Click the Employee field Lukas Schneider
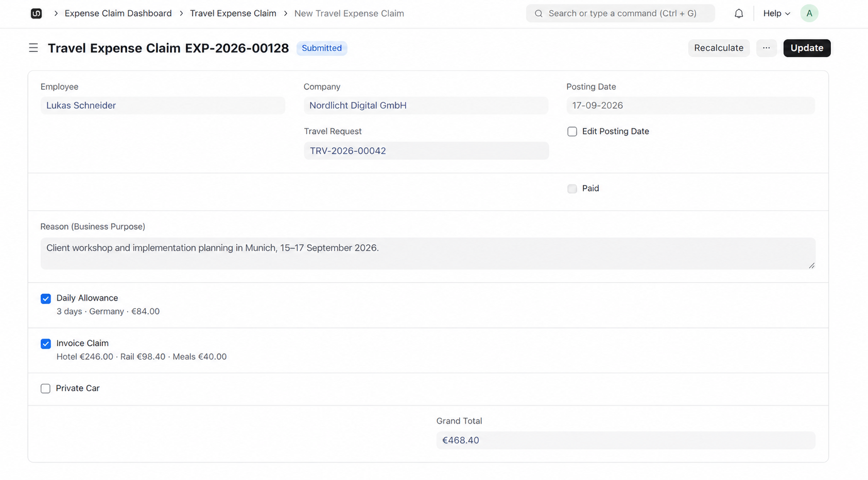The width and height of the screenshot is (868, 480). point(163,105)
